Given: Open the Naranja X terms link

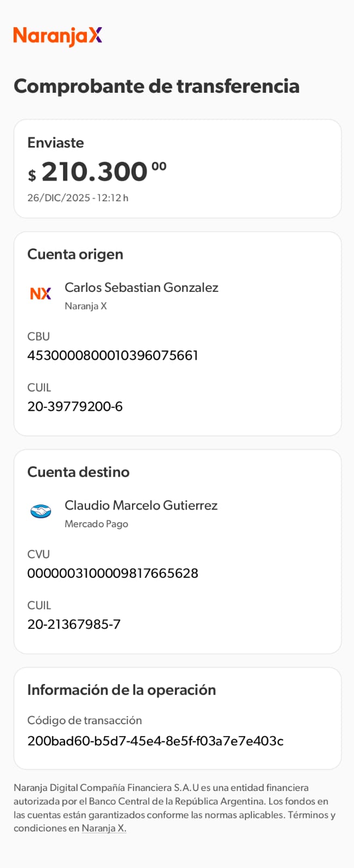Looking at the screenshot, I should coord(104,828).
